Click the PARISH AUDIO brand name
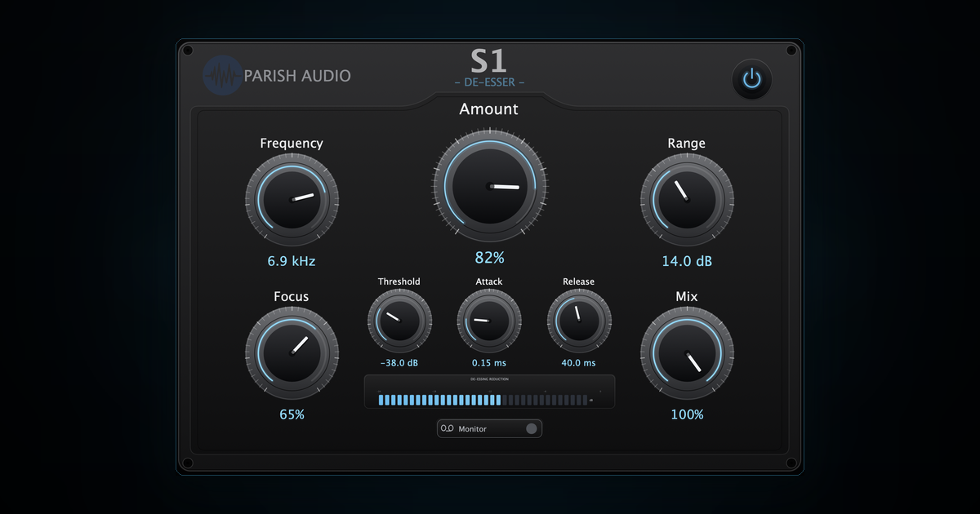Screen dimensions: 980x514 (297, 76)
